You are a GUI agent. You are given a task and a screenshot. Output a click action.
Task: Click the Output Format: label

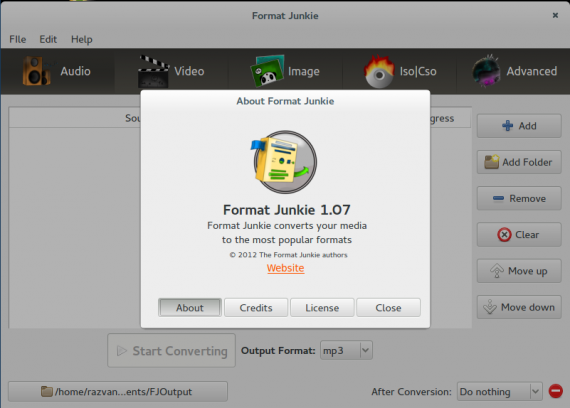278,351
